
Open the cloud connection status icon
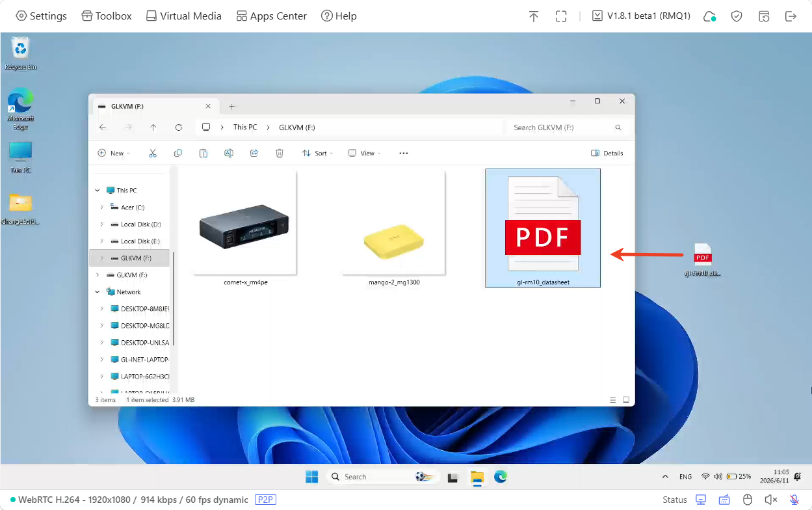click(710, 16)
